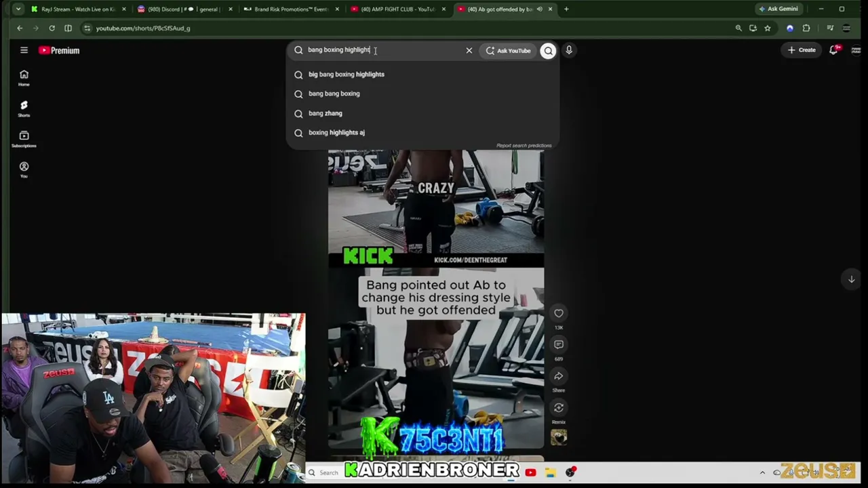Reload the current page

52,28
